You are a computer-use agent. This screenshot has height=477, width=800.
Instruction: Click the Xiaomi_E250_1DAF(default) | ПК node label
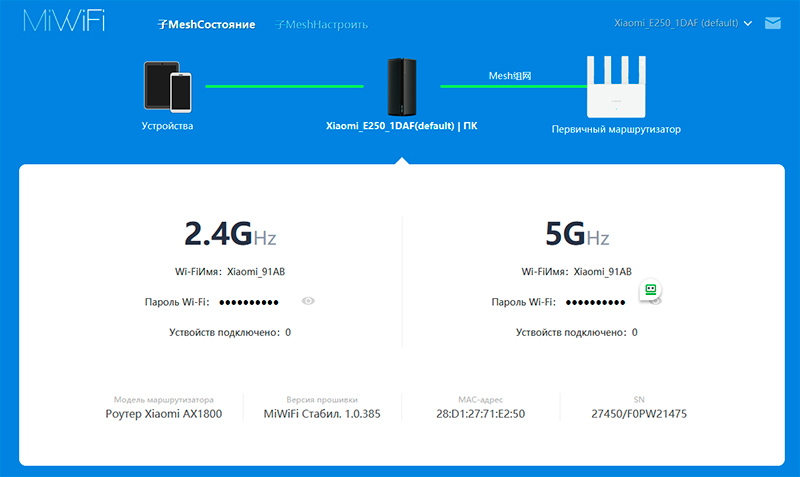click(x=401, y=127)
